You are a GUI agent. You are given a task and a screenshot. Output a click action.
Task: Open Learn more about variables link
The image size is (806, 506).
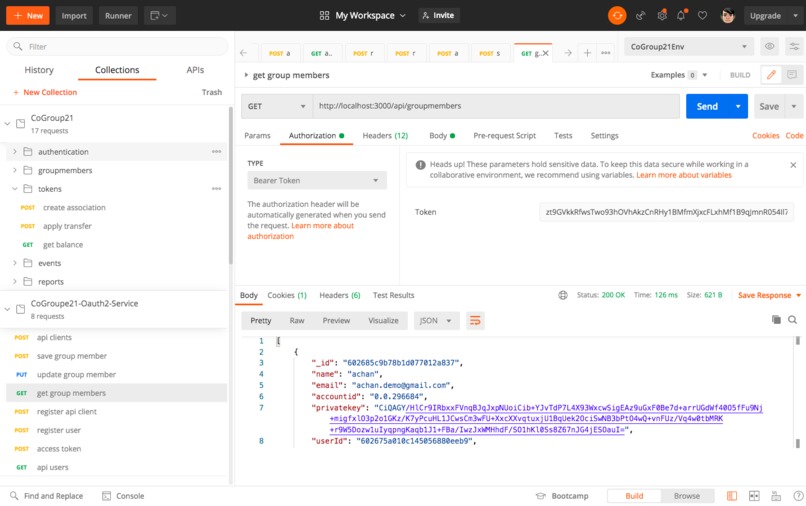click(684, 175)
